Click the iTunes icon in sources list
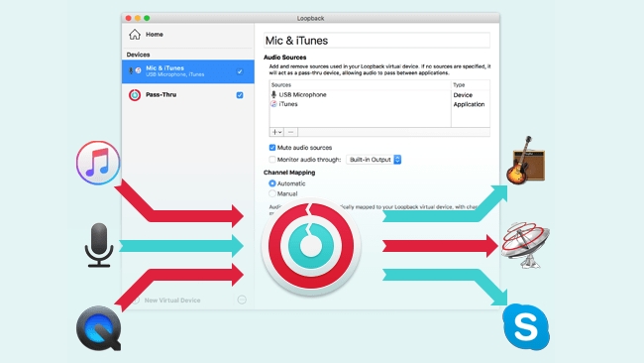 (x=273, y=104)
